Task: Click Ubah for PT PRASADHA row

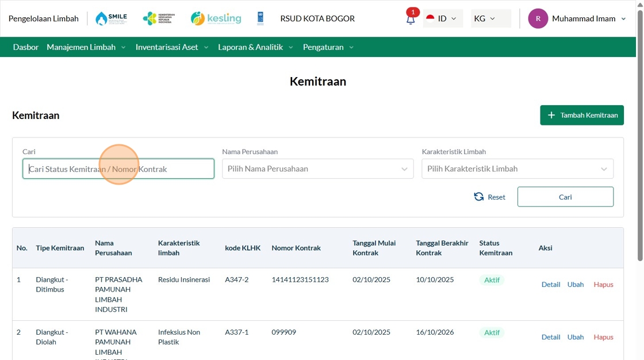Action: [576, 285]
